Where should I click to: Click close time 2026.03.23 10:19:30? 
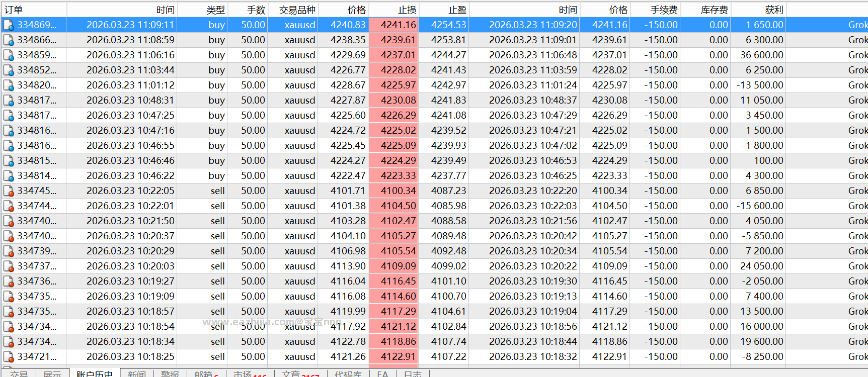click(x=533, y=281)
